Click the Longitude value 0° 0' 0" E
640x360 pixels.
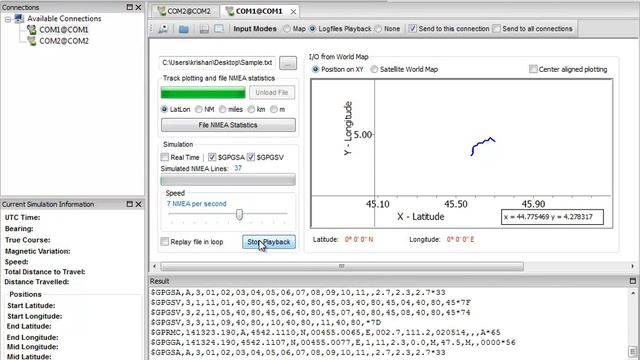pyautogui.click(x=460, y=240)
